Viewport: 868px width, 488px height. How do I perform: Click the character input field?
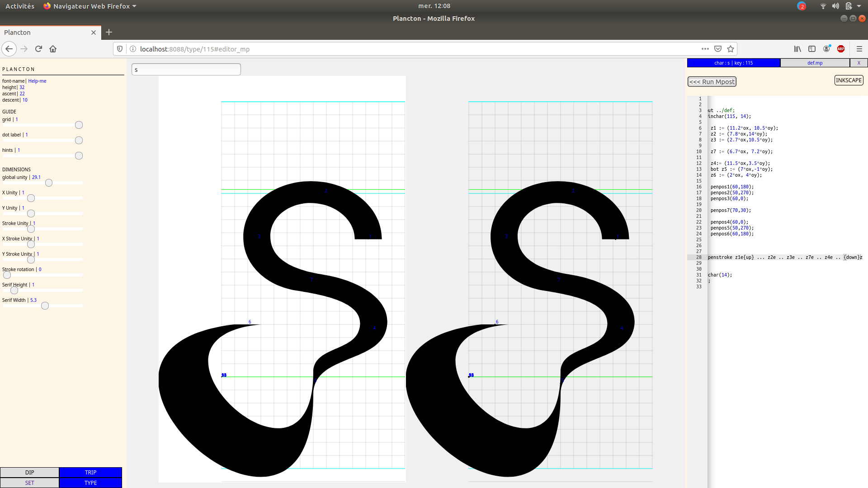(186, 69)
